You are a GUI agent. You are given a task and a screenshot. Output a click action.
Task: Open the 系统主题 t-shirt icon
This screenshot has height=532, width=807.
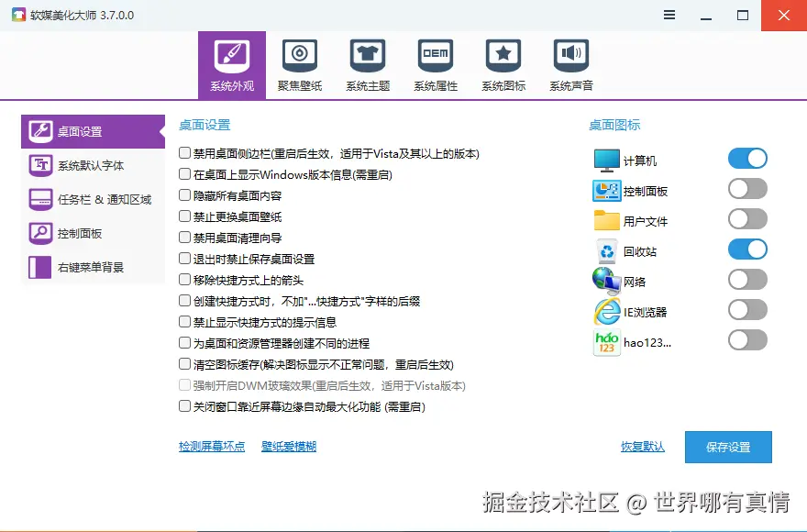[x=368, y=56]
